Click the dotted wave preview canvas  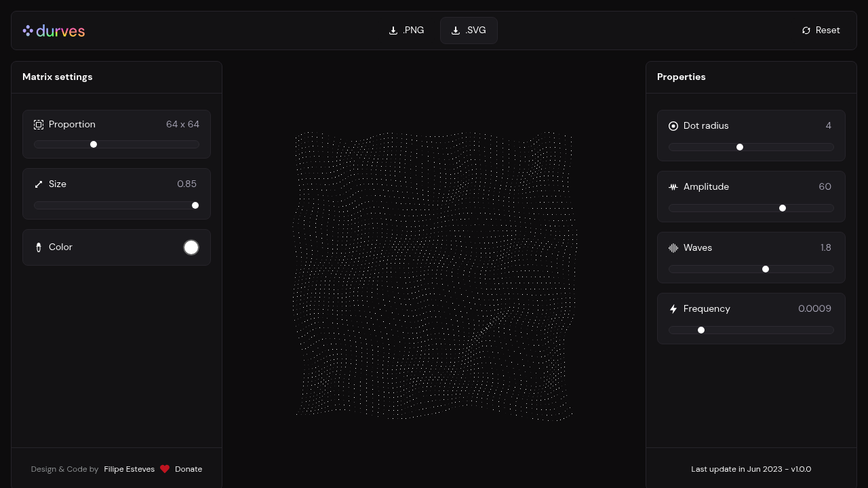(434, 274)
